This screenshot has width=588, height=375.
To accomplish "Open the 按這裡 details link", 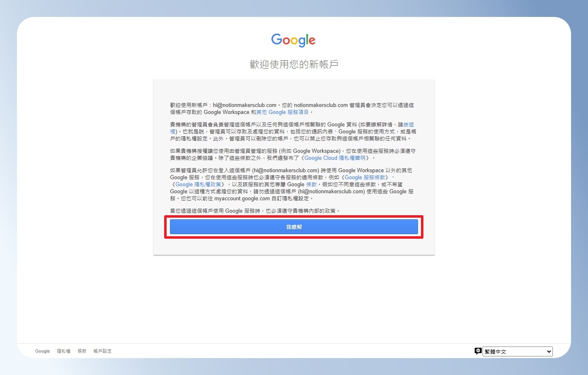I will [x=409, y=124].
